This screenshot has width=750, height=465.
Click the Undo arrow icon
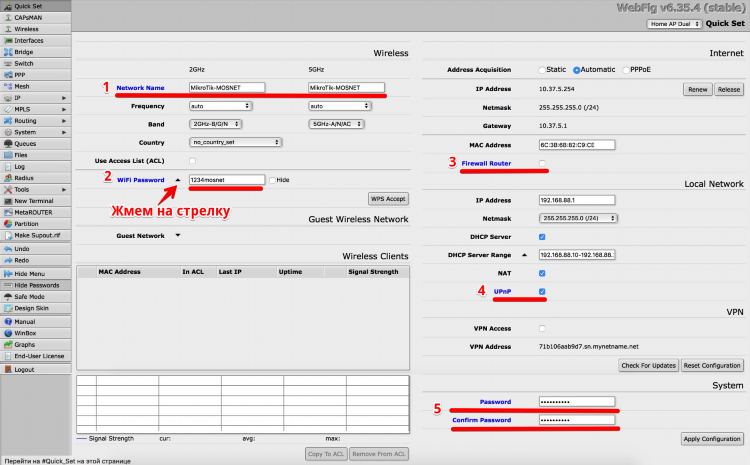[x=8, y=249]
